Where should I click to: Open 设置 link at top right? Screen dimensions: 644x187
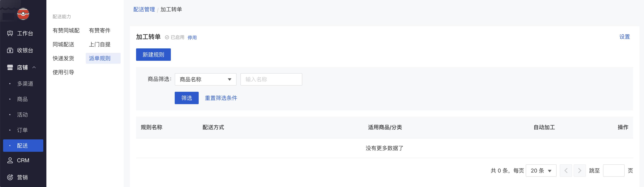click(624, 37)
